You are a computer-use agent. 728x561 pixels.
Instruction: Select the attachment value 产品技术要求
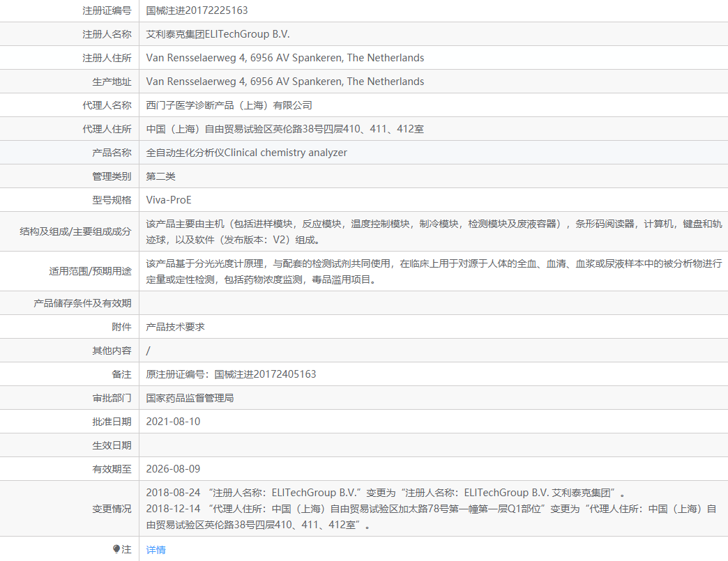point(176,327)
